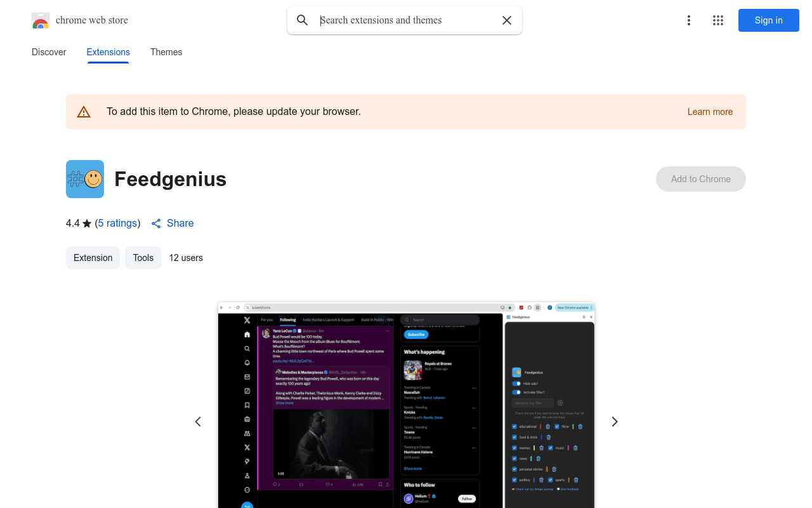This screenshot has width=812, height=508.
Task: Click the warning triangle icon in banner
Action: pyautogui.click(x=84, y=112)
